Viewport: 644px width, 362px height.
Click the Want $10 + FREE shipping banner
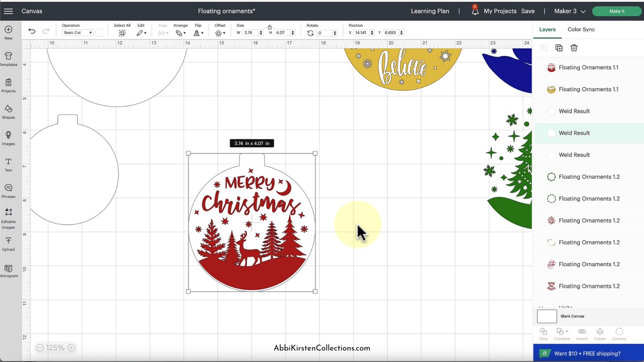point(588,353)
